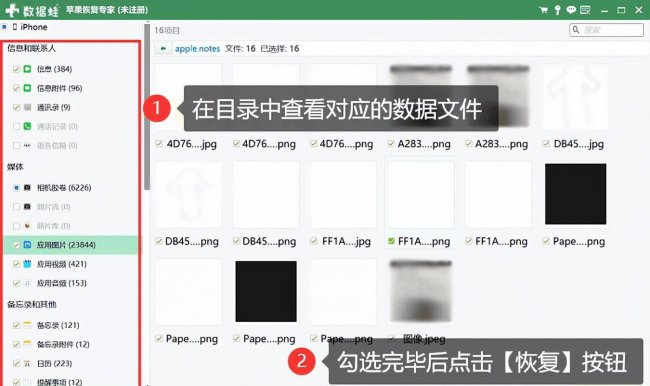Click the blue 应用图片 icon
The height and width of the screenshot is (386, 650).
click(27, 245)
